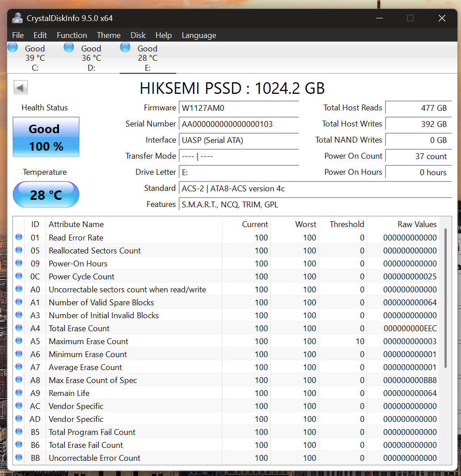Click the Worst column header
The image size is (461, 476).
tap(295, 224)
